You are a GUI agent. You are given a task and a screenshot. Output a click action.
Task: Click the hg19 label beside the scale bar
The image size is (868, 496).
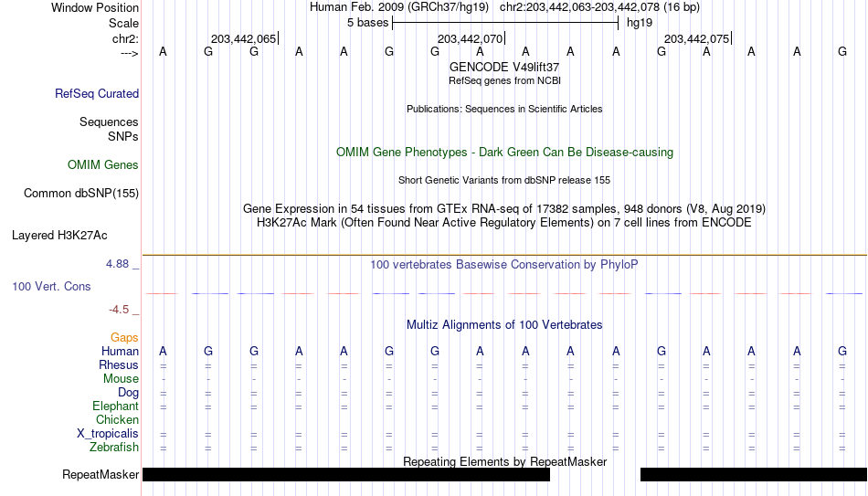click(640, 23)
